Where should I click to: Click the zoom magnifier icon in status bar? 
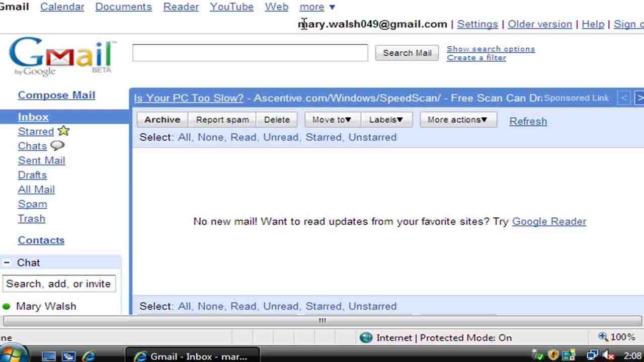[603, 337]
